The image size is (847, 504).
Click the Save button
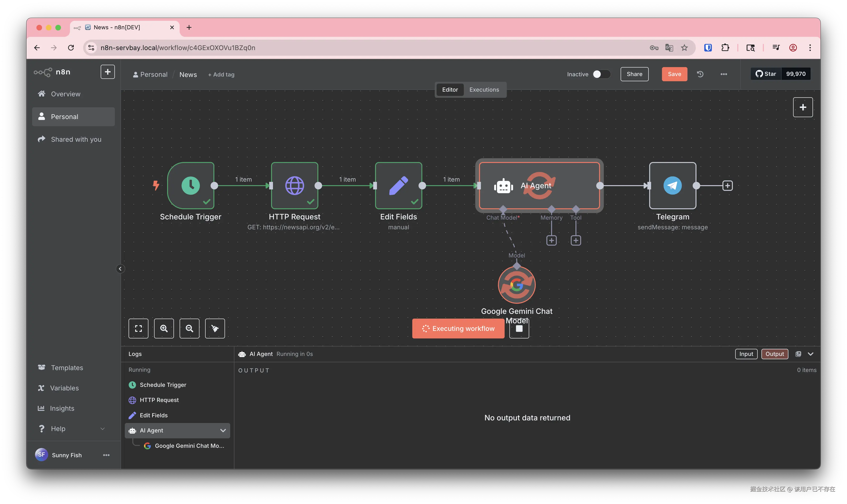coord(674,74)
